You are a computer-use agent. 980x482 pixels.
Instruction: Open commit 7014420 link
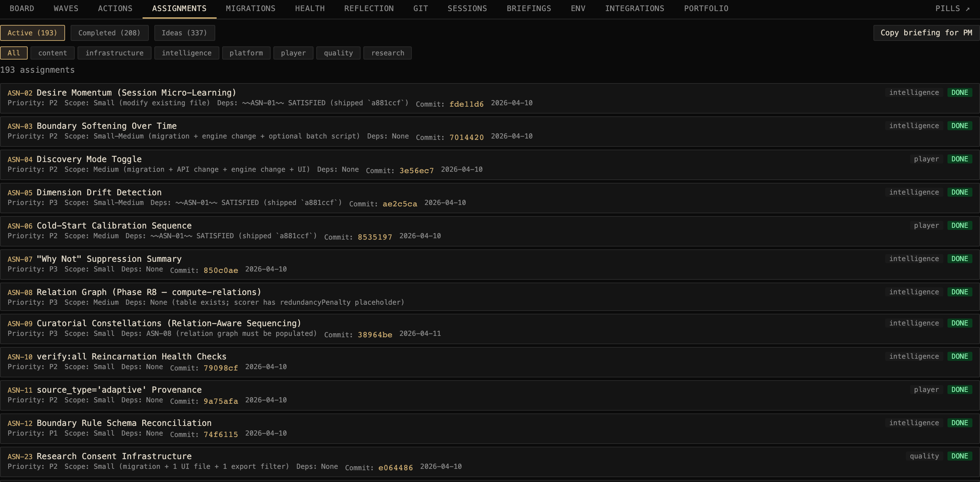[x=466, y=137]
